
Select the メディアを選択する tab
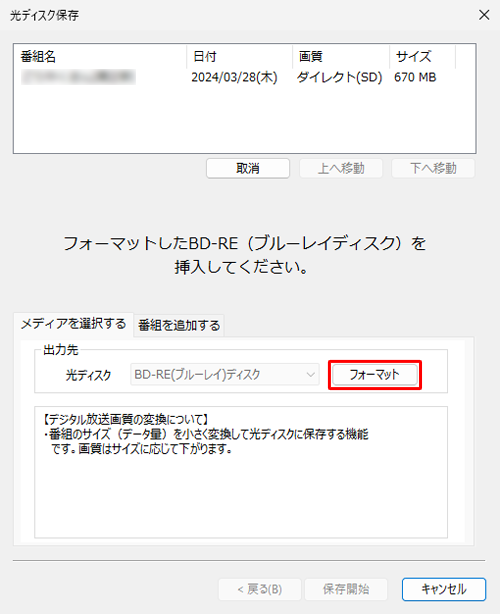pos(74,324)
